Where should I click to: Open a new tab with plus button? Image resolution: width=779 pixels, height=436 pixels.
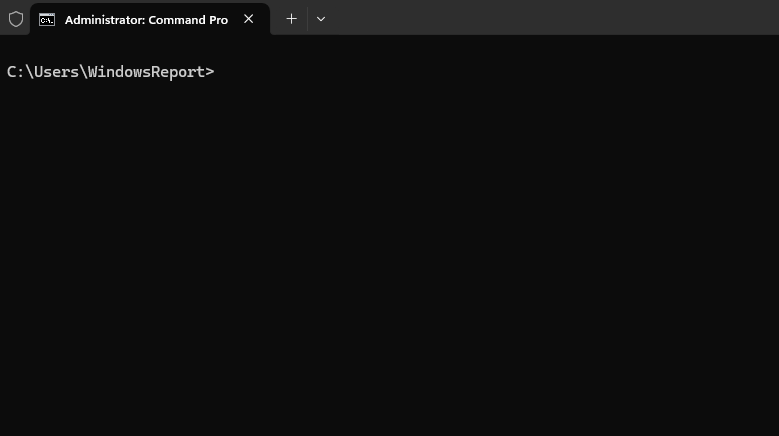click(292, 19)
